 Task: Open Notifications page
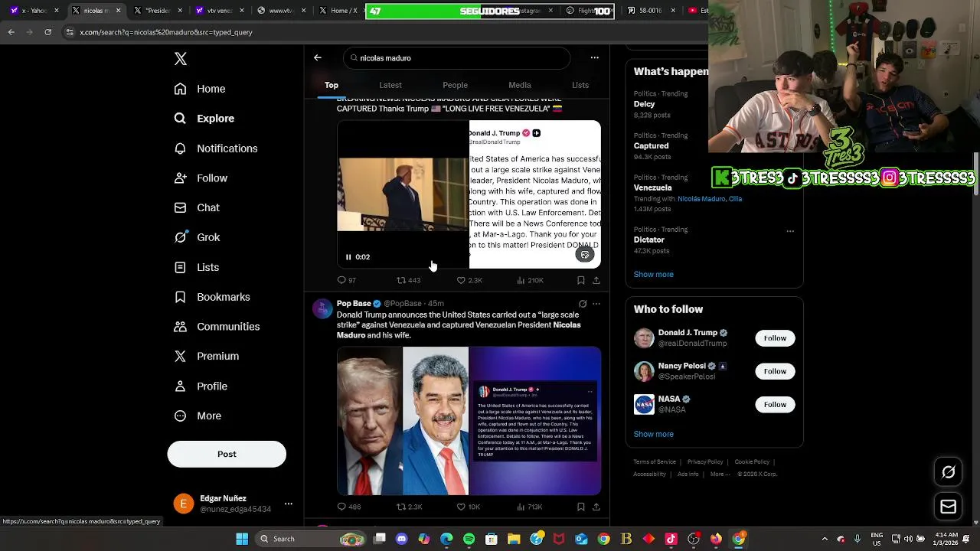pos(216,148)
